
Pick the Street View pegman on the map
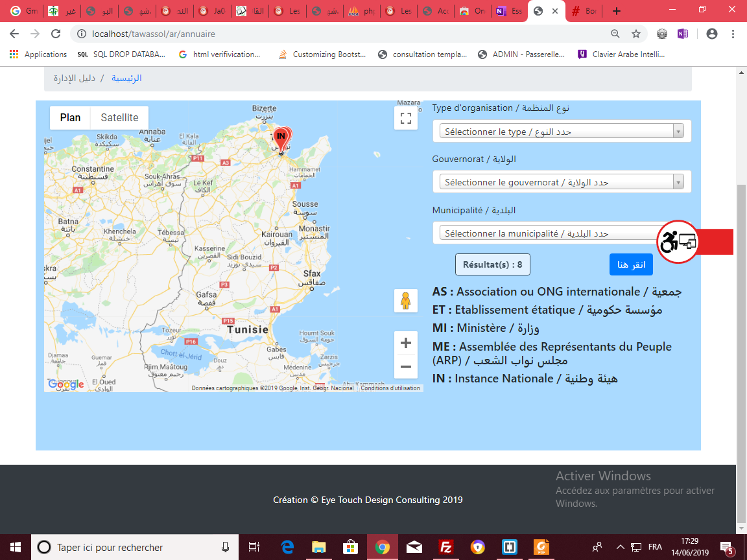[x=406, y=301]
